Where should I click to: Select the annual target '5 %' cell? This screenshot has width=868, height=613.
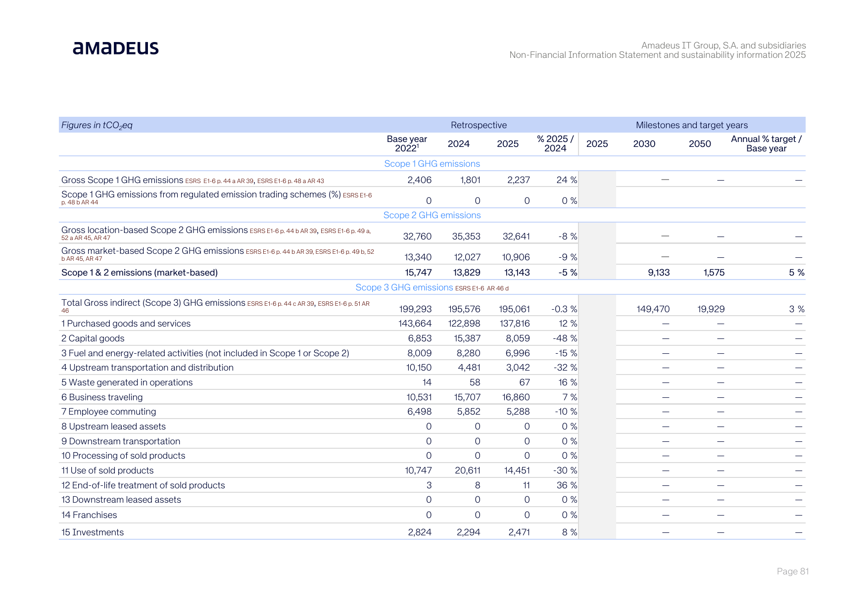point(797,273)
